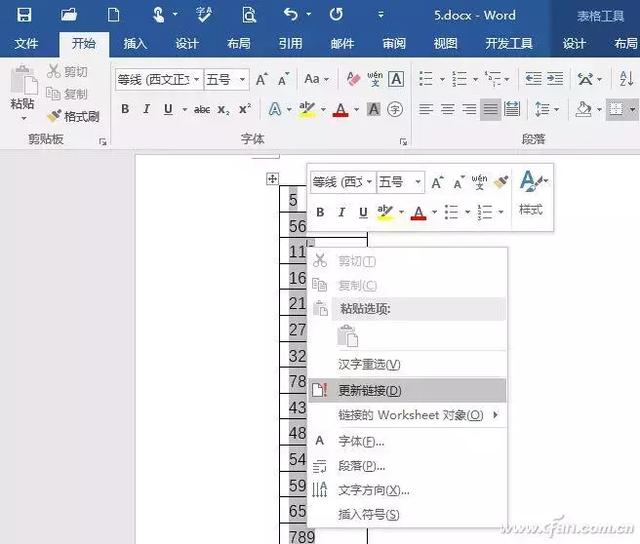Decrease paragraph indent

[x=533, y=78]
